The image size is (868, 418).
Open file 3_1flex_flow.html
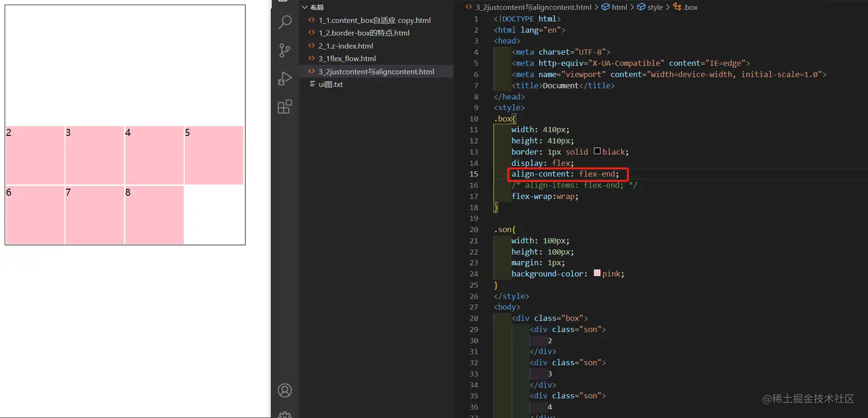pyautogui.click(x=347, y=58)
